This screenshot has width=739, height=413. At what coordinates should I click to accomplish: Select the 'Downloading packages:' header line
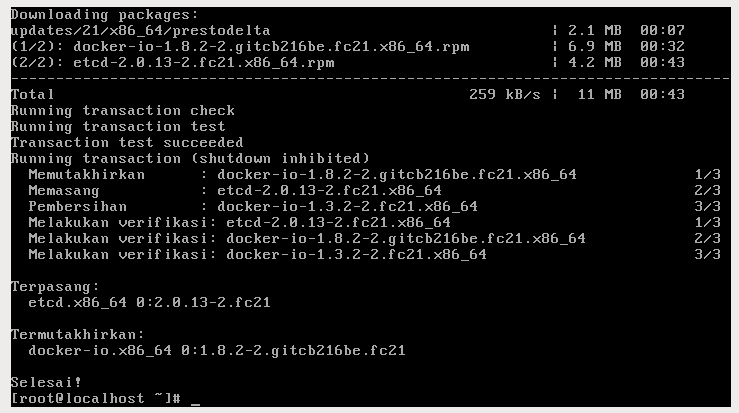point(105,15)
